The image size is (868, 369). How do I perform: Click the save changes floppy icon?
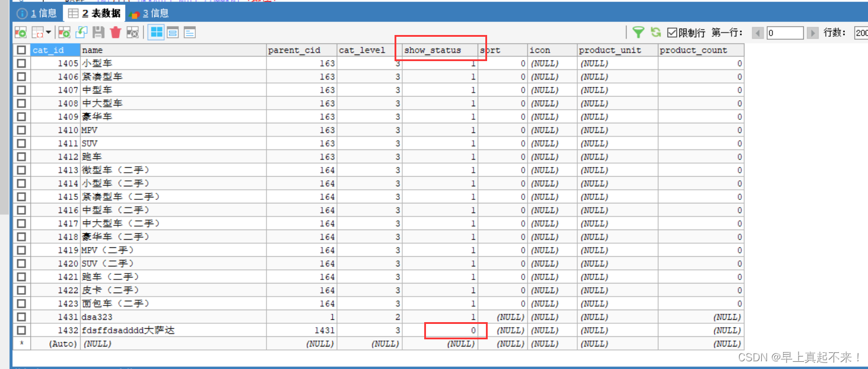pyautogui.click(x=98, y=32)
